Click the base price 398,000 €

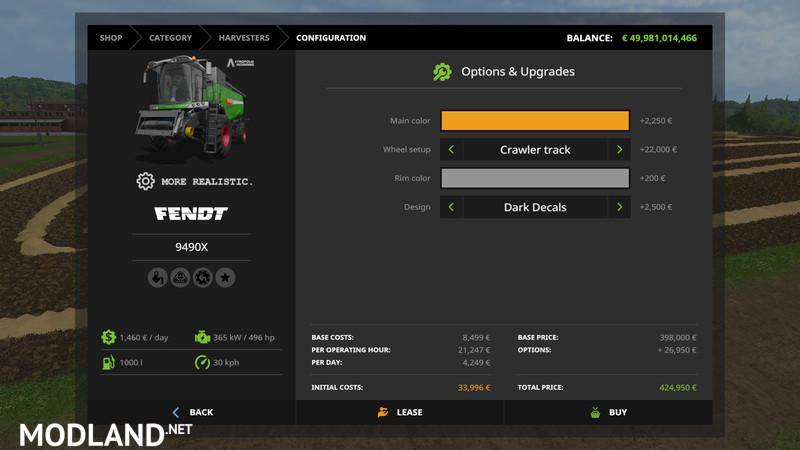coord(678,337)
